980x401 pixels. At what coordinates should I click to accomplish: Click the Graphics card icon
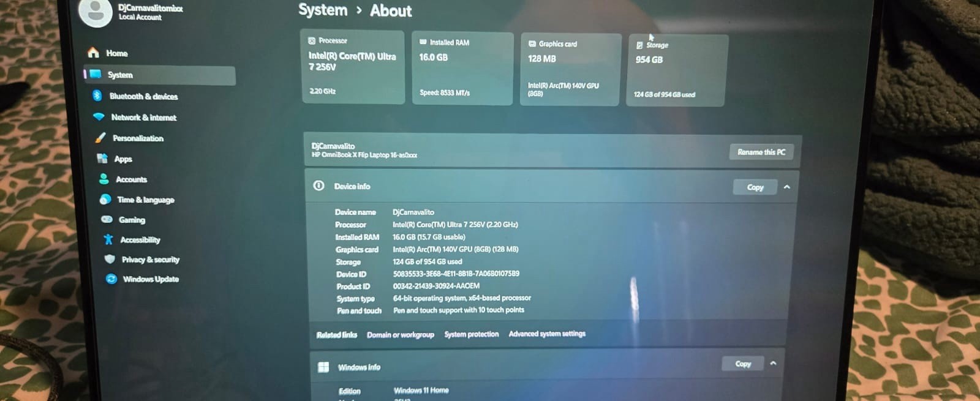click(532, 43)
